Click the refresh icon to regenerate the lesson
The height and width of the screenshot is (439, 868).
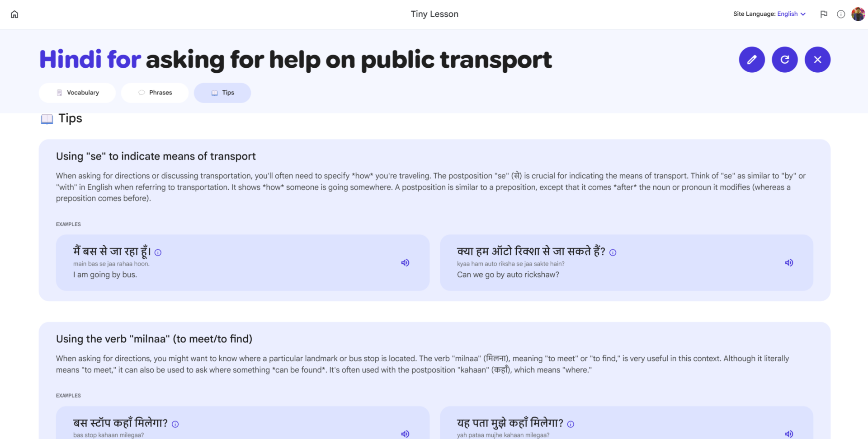click(x=785, y=59)
